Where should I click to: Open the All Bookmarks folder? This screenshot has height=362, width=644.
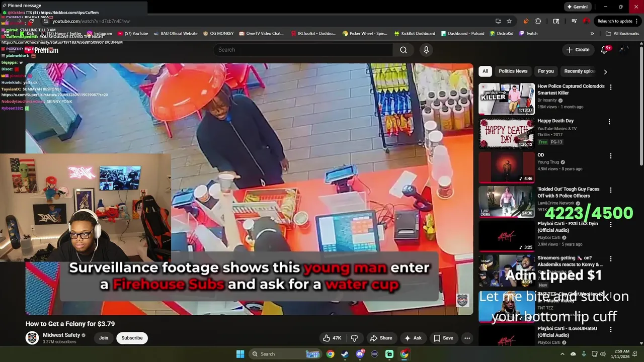622,34
